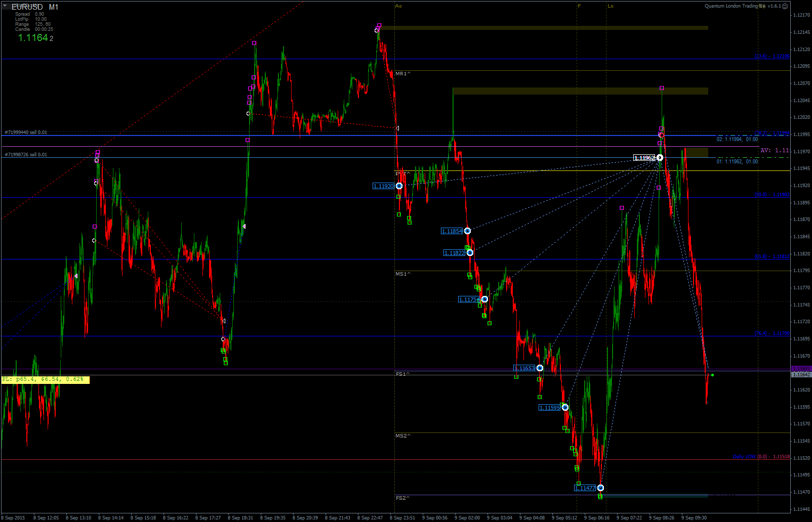Click the 38.2 Fibonacci level label 1.11994
812x522 pixels.
click(772, 133)
